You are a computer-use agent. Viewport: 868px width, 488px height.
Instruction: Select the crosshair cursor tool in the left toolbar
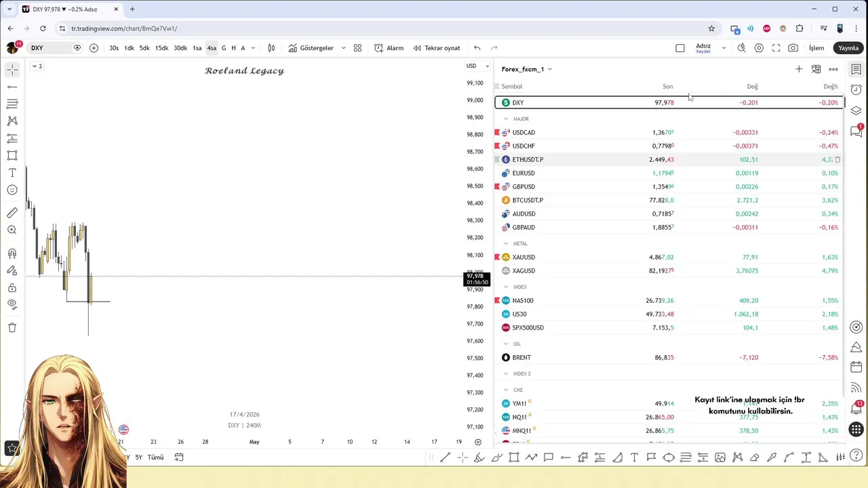[x=12, y=70]
